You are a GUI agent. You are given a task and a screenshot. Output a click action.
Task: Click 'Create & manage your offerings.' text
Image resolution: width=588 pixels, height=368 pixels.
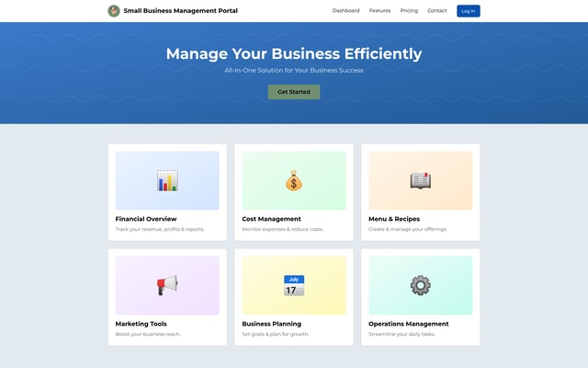coord(408,229)
